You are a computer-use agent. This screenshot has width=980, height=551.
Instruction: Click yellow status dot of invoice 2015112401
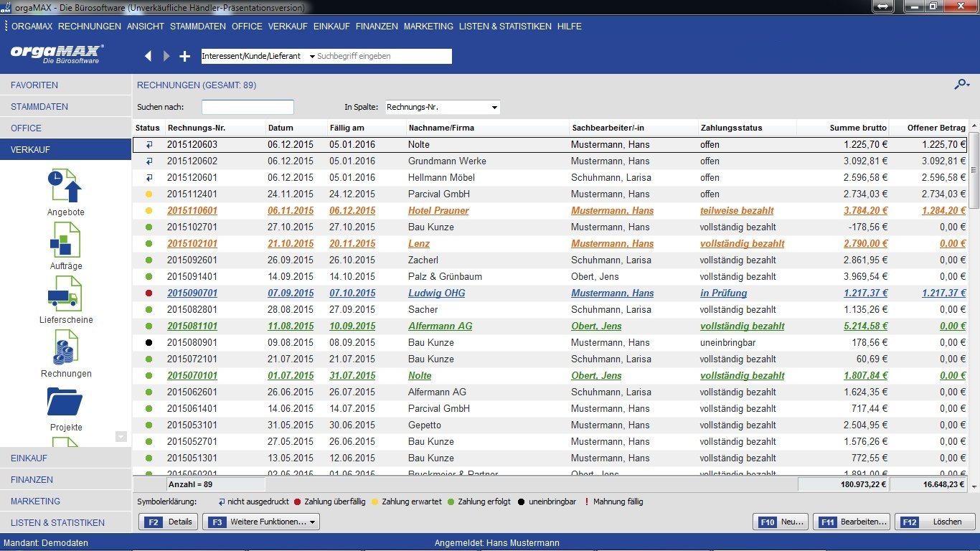click(x=149, y=194)
